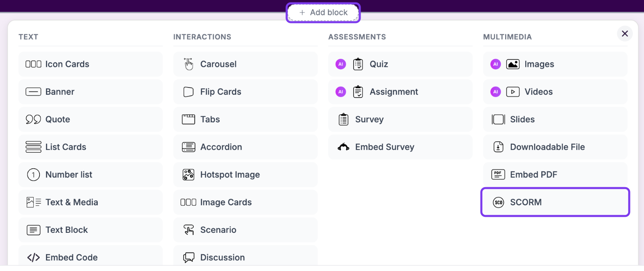The width and height of the screenshot is (644, 271).
Task: Click the Quiz clipboard icon
Action: [358, 64]
